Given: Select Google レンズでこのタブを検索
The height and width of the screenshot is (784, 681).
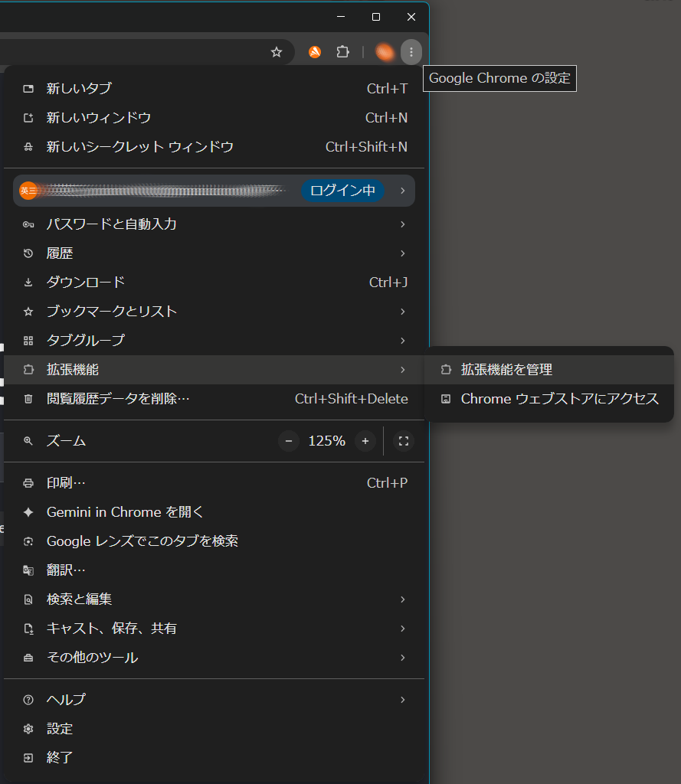Looking at the screenshot, I should tap(214, 541).
